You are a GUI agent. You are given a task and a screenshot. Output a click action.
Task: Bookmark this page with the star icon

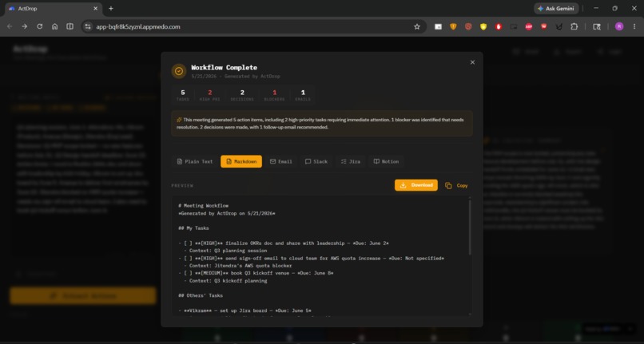coord(417,26)
